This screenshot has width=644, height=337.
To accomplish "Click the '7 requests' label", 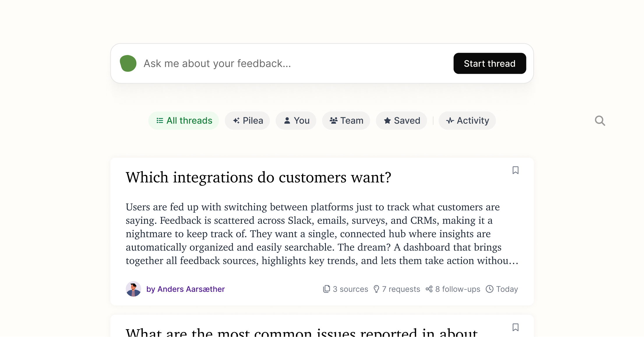I will point(401,289).
